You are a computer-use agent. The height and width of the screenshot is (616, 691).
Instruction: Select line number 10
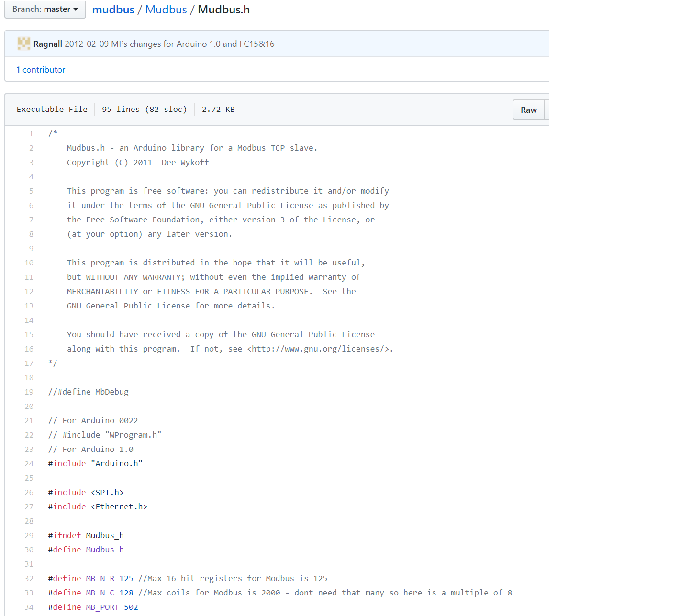coord(29,263)
